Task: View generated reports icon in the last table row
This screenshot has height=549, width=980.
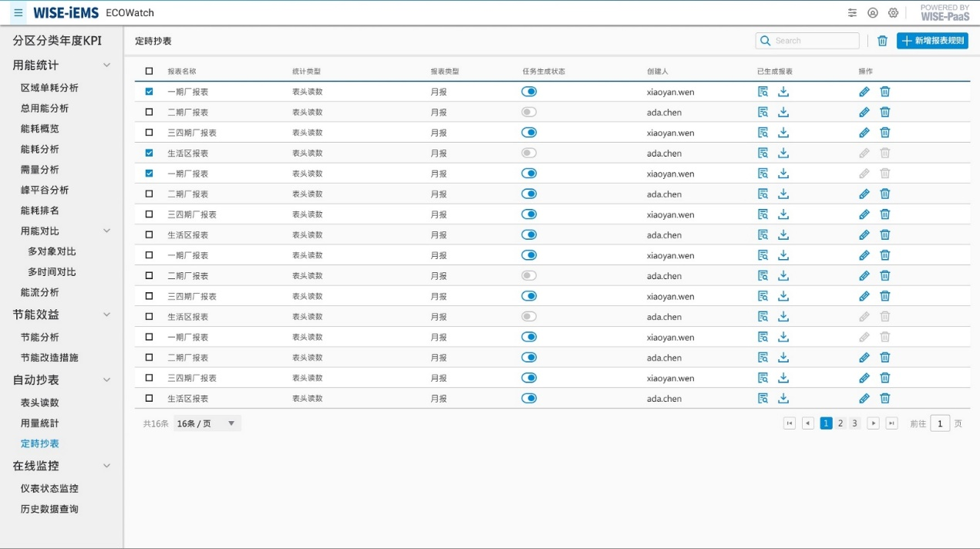Action: click(x=763, y=398)
